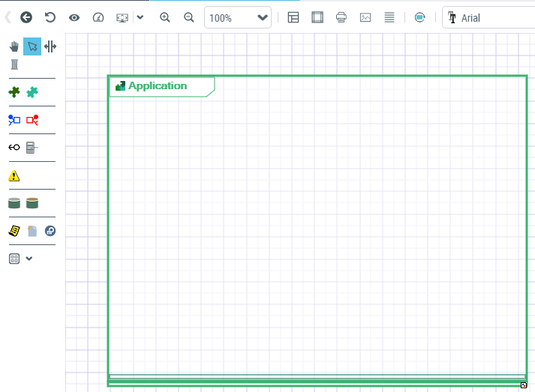Select the hand pan tool
This screenshot has height=392, width=535.
[14, 46]
